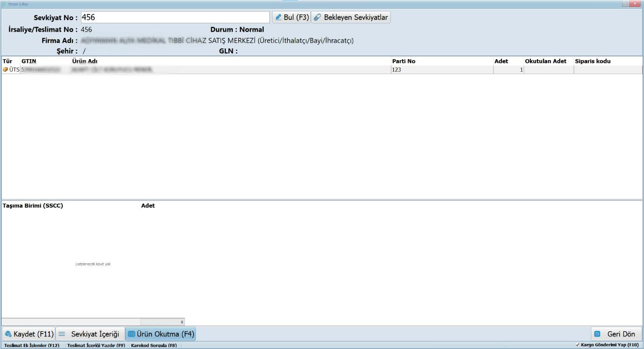Close the Depo Çıkış window
The height and width of the screenshot is (349, 644).
635,4
